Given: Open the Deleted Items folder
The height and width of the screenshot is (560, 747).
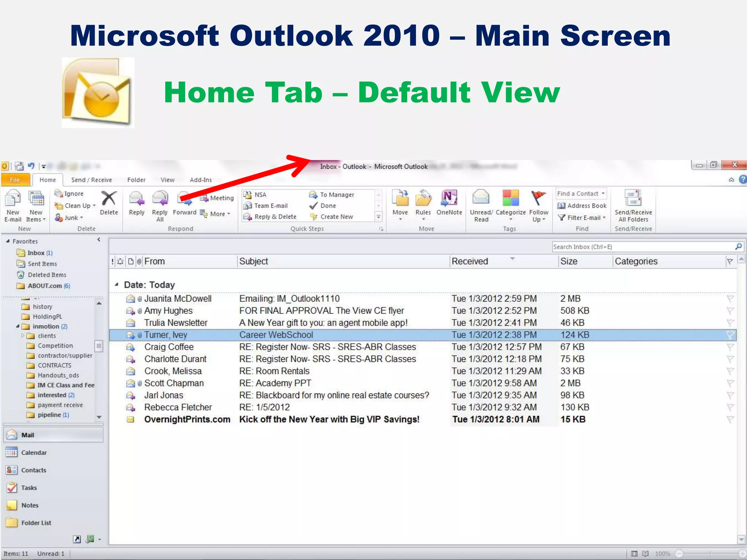Looking at the screenshot, I should click(x=42, y=275).
